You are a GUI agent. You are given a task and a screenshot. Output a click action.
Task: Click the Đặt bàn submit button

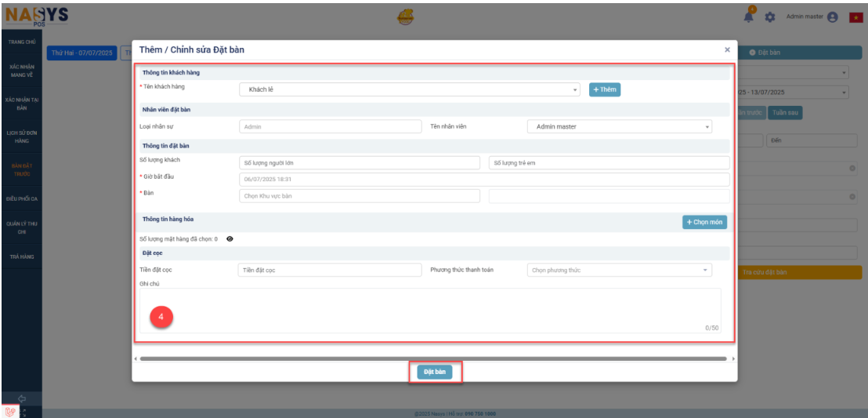[x=434, y=372]
